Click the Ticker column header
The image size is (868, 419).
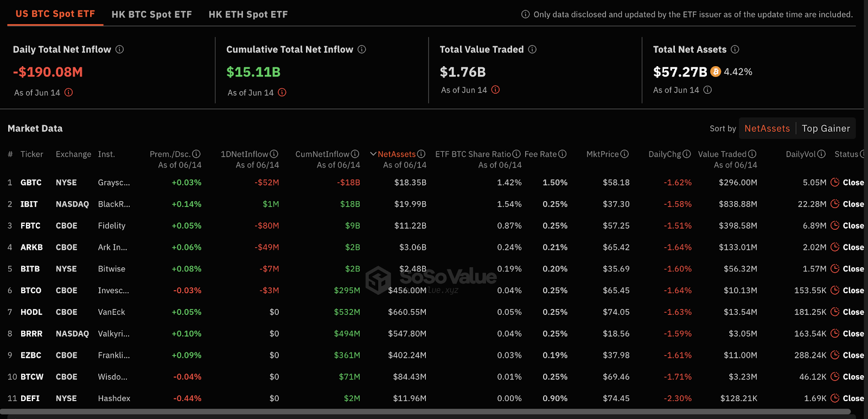point(32,154)
